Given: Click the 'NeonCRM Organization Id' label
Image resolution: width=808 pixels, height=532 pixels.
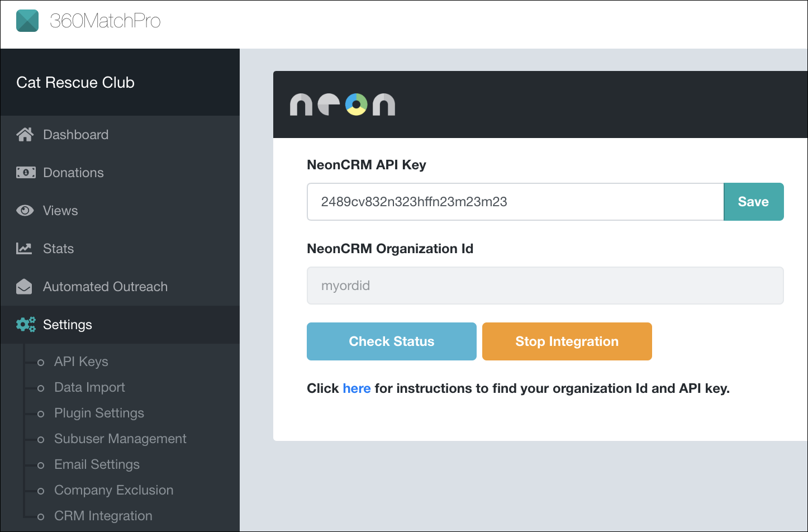Looking at the screenshot, I should coord(390,249).
